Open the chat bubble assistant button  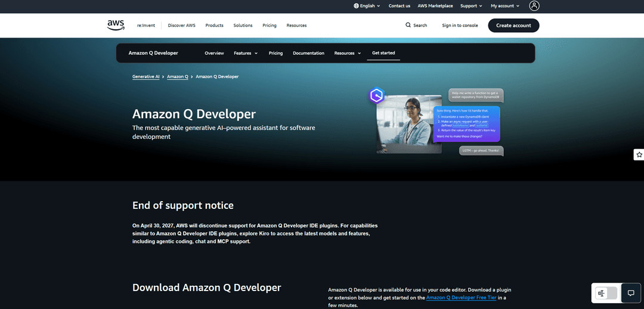click(x=631, y=293)
